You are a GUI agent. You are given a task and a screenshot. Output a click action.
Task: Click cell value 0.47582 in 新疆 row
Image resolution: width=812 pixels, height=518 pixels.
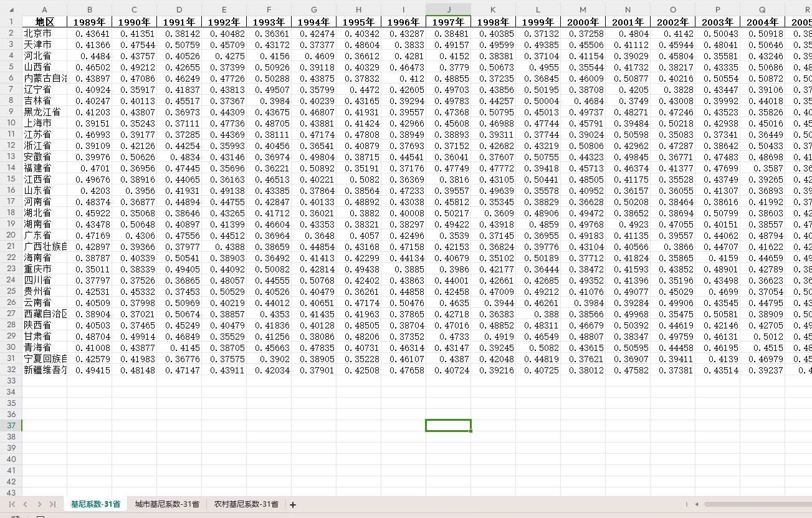pyautogui.click(x=628, y=369)
